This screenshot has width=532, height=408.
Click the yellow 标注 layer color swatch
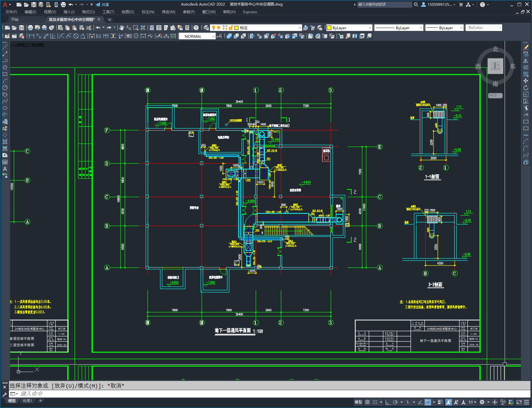click(237, 28)
